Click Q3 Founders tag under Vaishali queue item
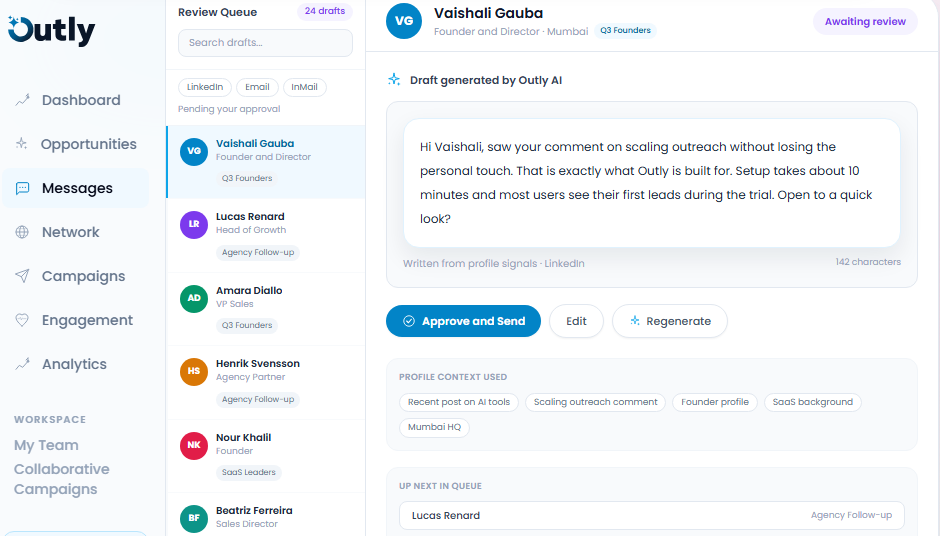The height and width of the screenshot is (536, 940). 247,179
